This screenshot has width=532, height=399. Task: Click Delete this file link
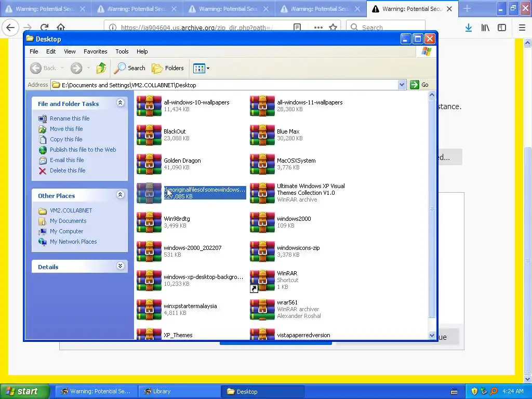68,170
